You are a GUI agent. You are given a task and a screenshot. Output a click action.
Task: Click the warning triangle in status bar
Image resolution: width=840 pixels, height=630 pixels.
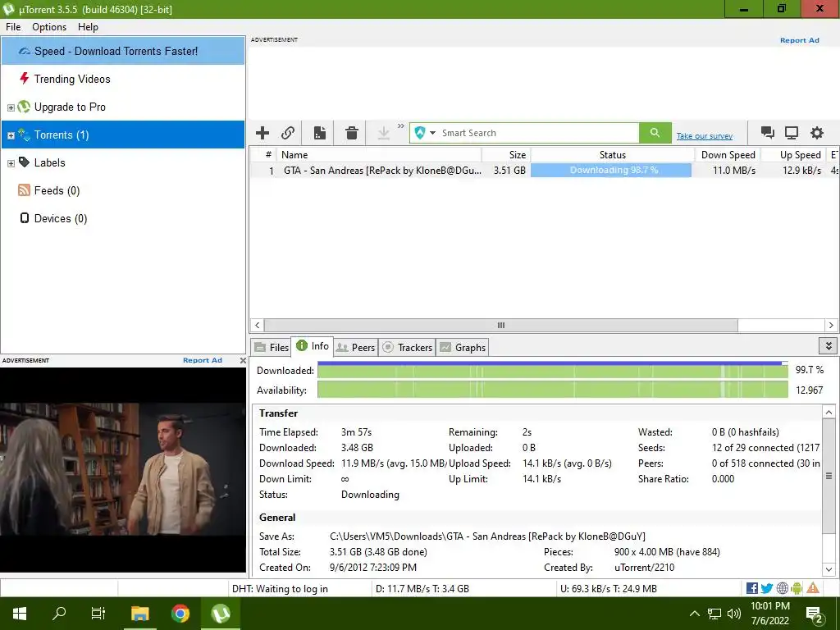(x=813, y=588)
